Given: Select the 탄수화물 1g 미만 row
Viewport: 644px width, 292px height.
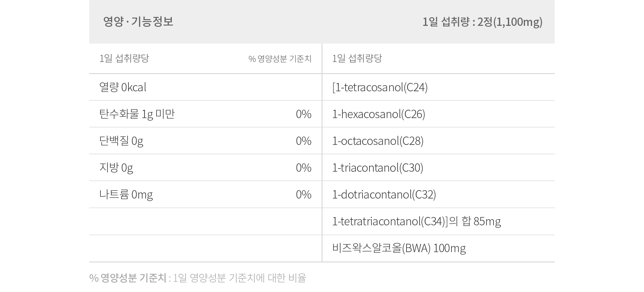Looking at the screenshot, I should point(205,114).
